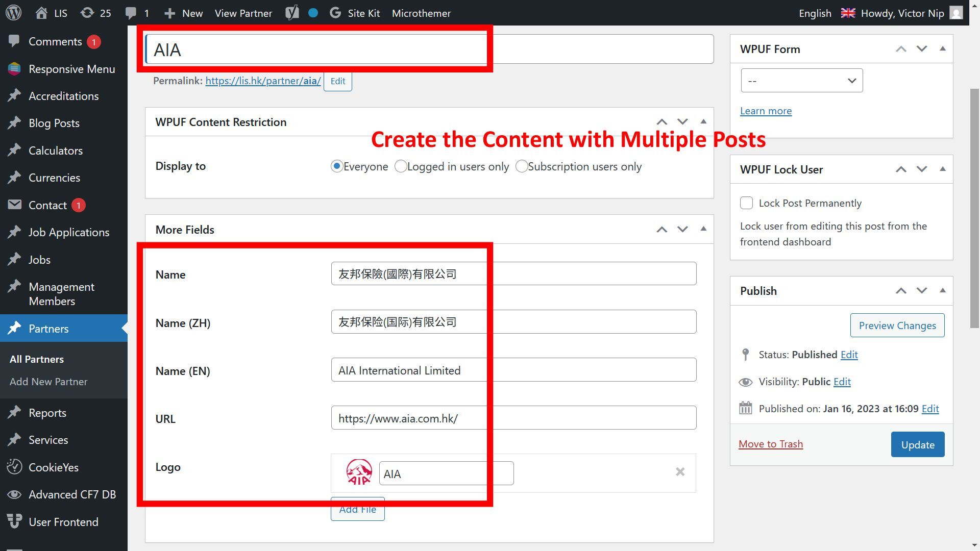
Task: Click the UK flag language icon
Action: (848, 13)
